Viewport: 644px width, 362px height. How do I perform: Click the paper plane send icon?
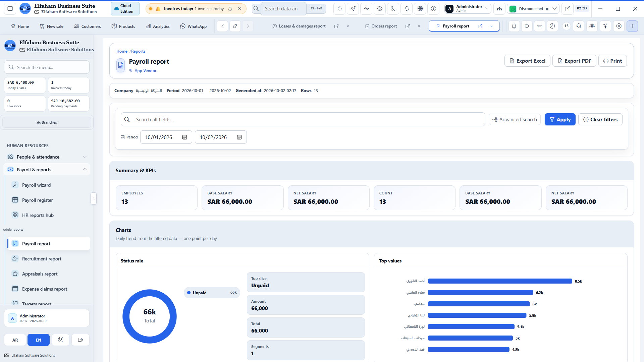click(x=353, y=9)
